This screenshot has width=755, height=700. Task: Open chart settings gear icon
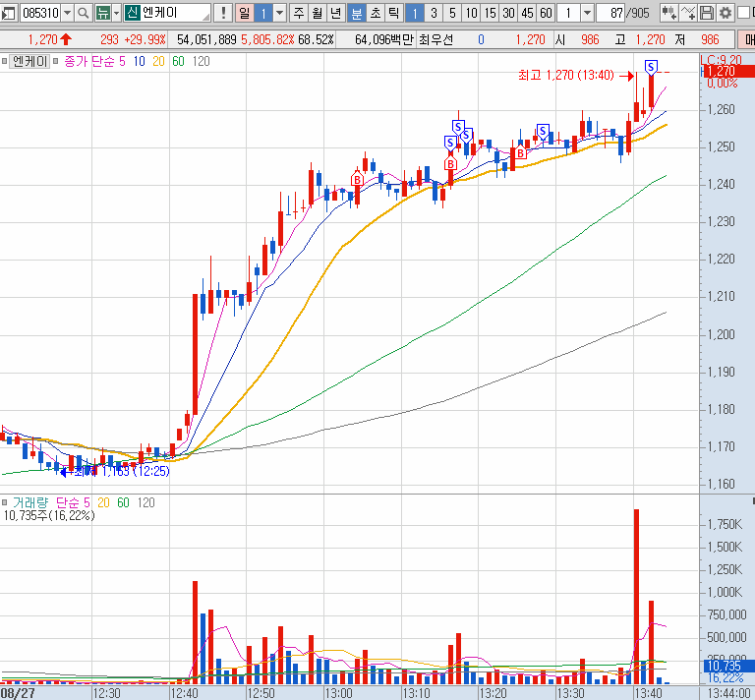pyautogui.click(x=726, y=14)
